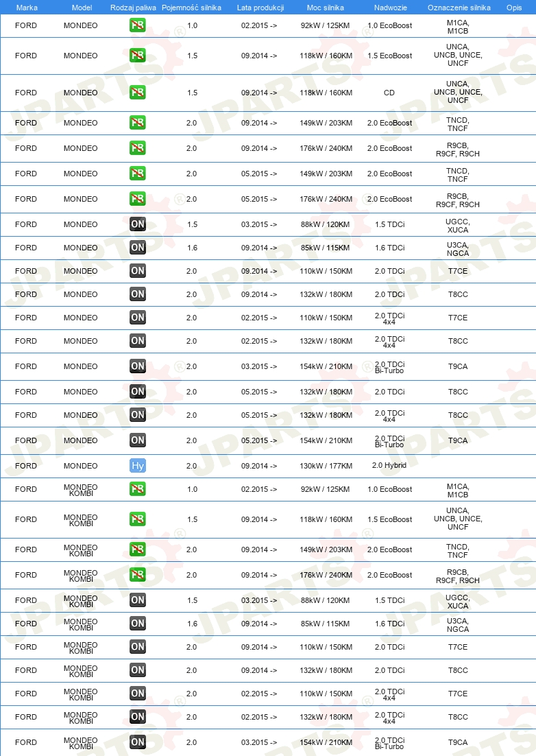Select T9CA engine code in Kombi row
Screen dimensions: 536x756
point(458,742)
